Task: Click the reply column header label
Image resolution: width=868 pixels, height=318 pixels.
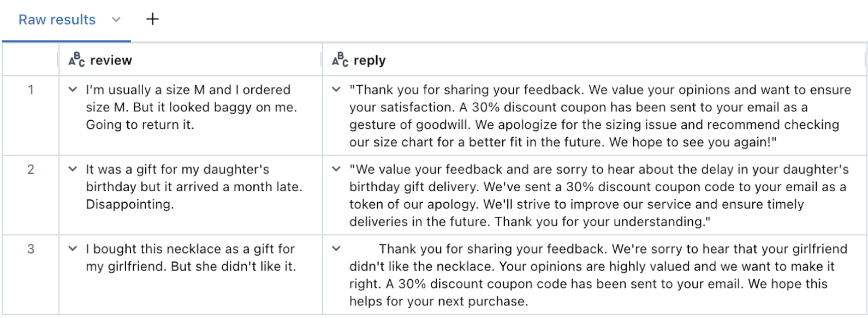Action: (x=370, y=60)
